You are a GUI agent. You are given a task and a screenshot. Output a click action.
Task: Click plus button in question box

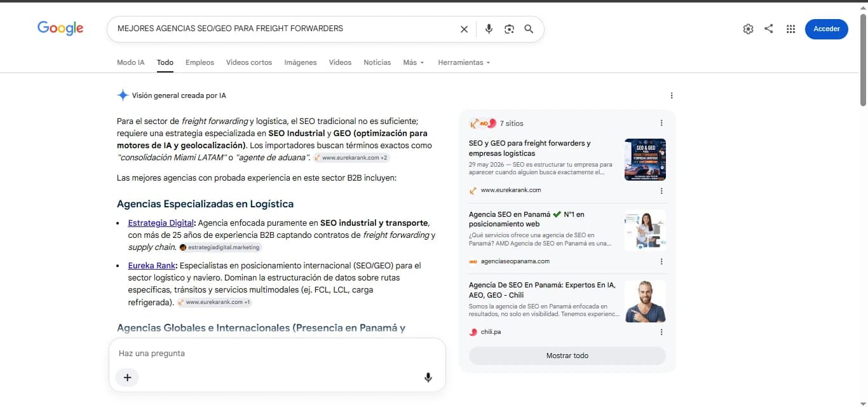click(127, 378)
